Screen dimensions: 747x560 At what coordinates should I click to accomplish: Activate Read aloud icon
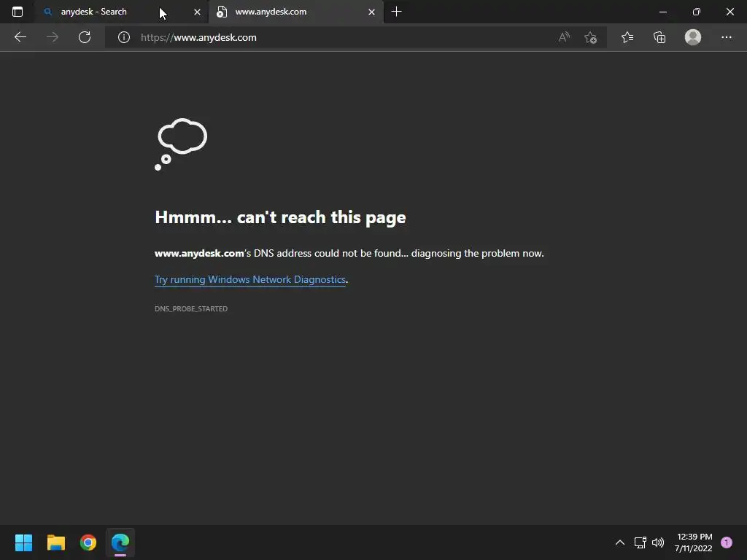(x=564, y=37)
